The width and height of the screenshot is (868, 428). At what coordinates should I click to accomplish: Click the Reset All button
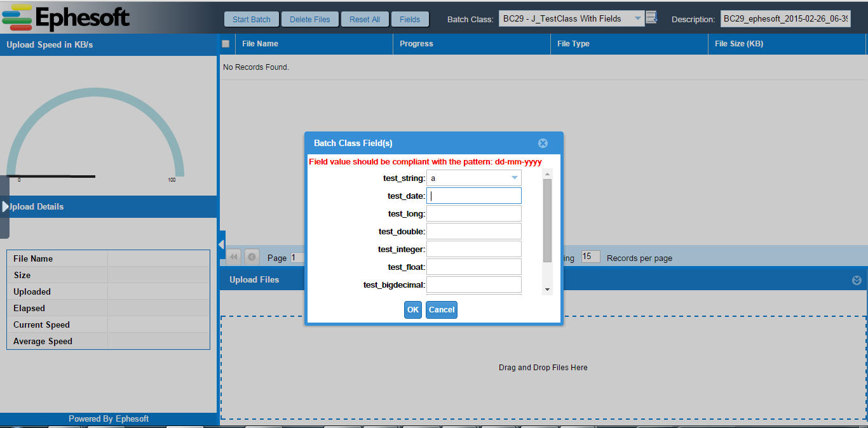[x=365, y=19]
